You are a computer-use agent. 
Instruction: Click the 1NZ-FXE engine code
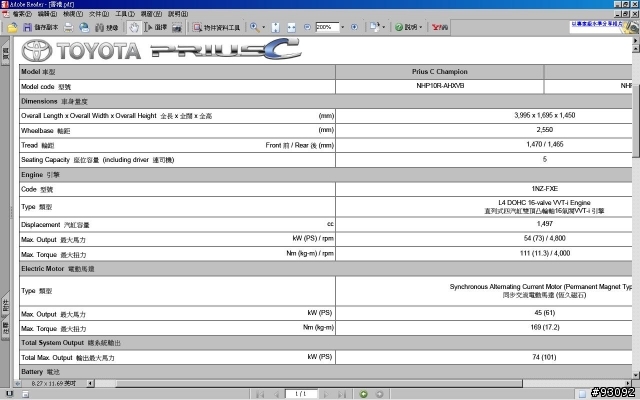pyautogui.click(x=544, y=188)
